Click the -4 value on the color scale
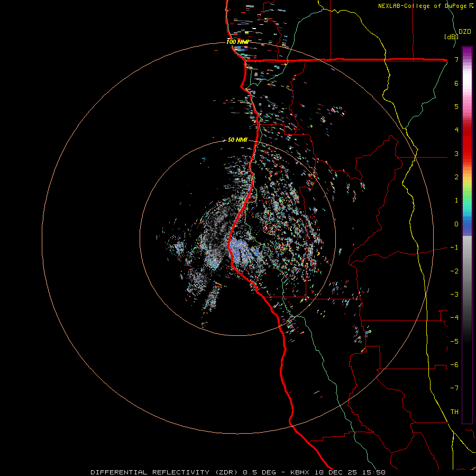Image resolution: width=476 pixels, height=476 pixels. pos(454,318)
